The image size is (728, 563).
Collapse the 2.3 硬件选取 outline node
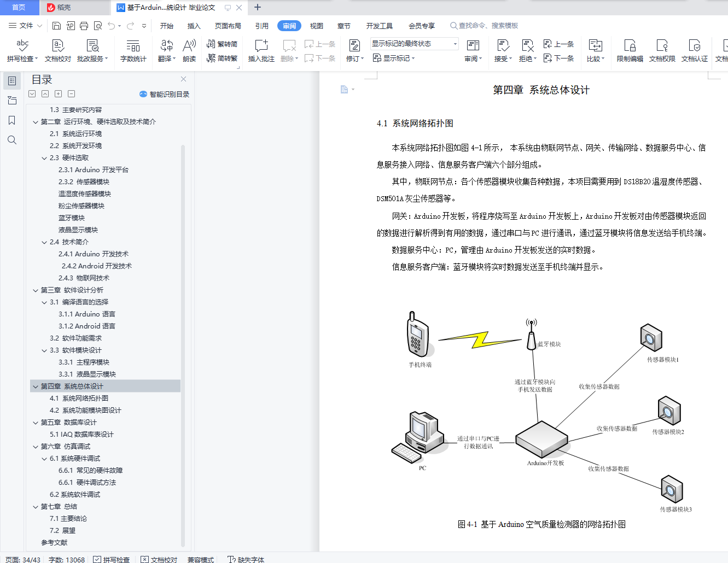coord(44,158)
